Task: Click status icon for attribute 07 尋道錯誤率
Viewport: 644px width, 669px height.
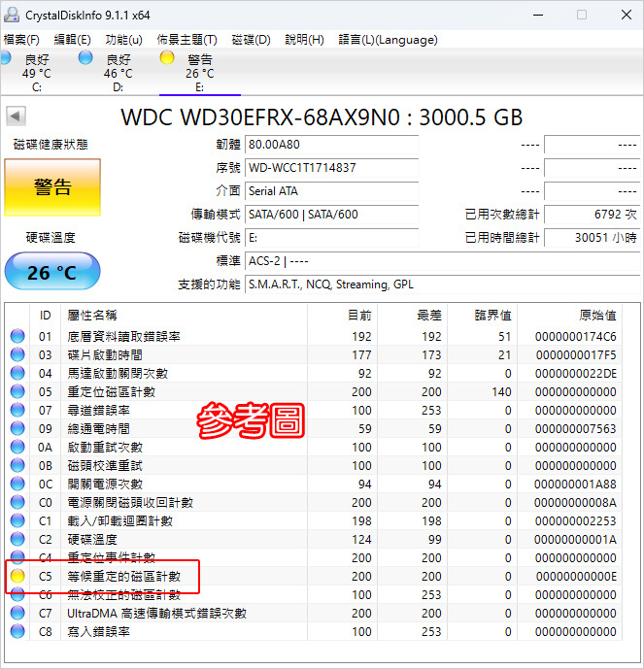Action: [x=17, y=410]
